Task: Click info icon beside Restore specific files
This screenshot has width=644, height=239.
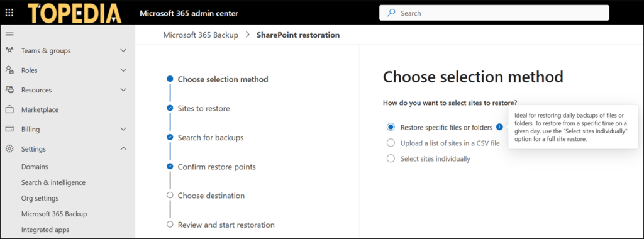Action: coord(499,127)
